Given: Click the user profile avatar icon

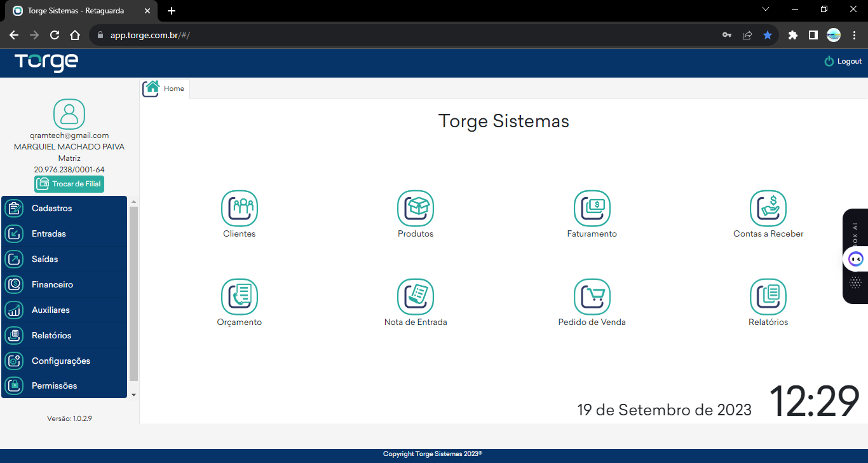Looking at the screenshot, I should tap(69, 114).
